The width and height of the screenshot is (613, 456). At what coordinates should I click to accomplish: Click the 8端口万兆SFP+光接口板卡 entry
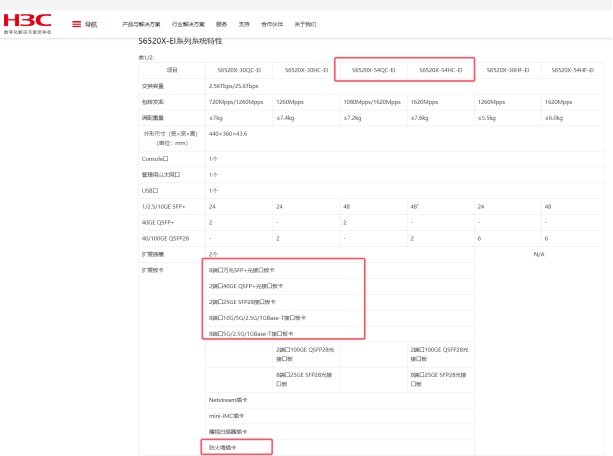coord(245,270)
